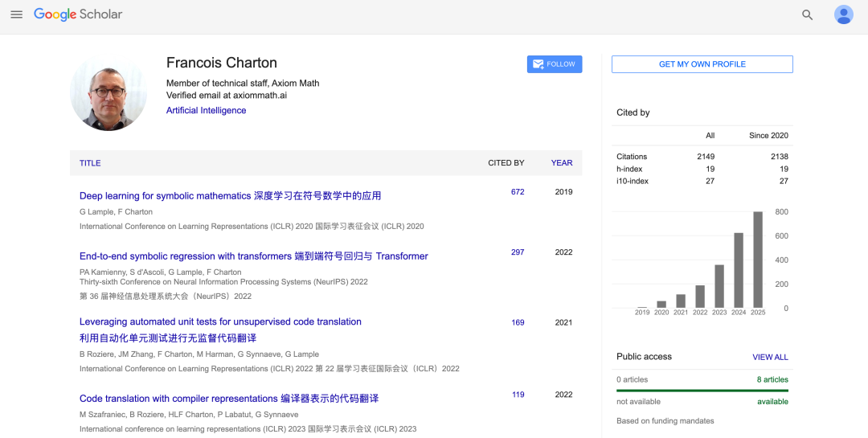Viewport: 868px width, 438px height.
Task: Sort by the Cited By column header
Action: [506, 163]
